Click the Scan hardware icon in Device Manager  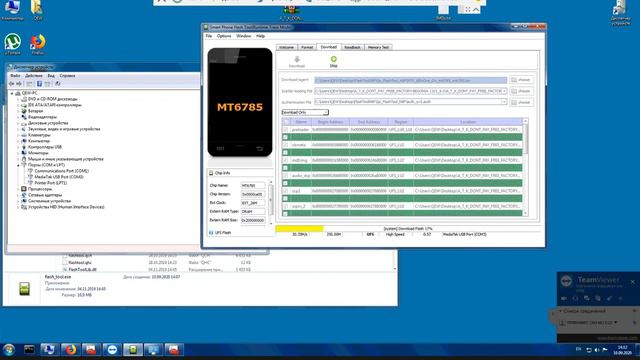pyautogui.click(x=58, y=84)
